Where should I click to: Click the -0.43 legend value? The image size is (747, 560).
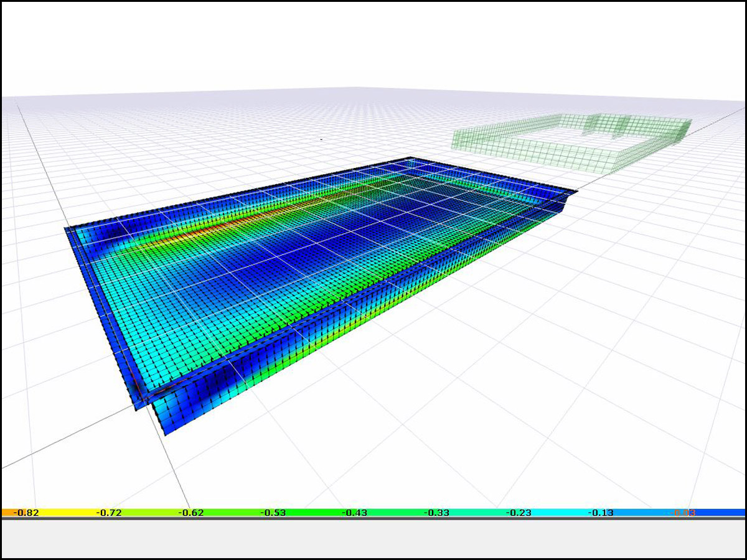pos(355,513)
